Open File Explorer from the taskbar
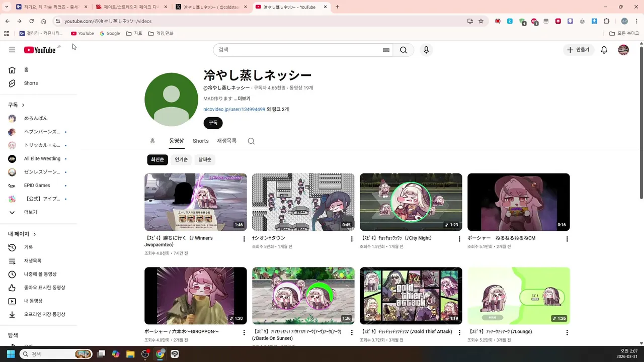Screen dimensions: 644x362 click(x=130, y=354)
